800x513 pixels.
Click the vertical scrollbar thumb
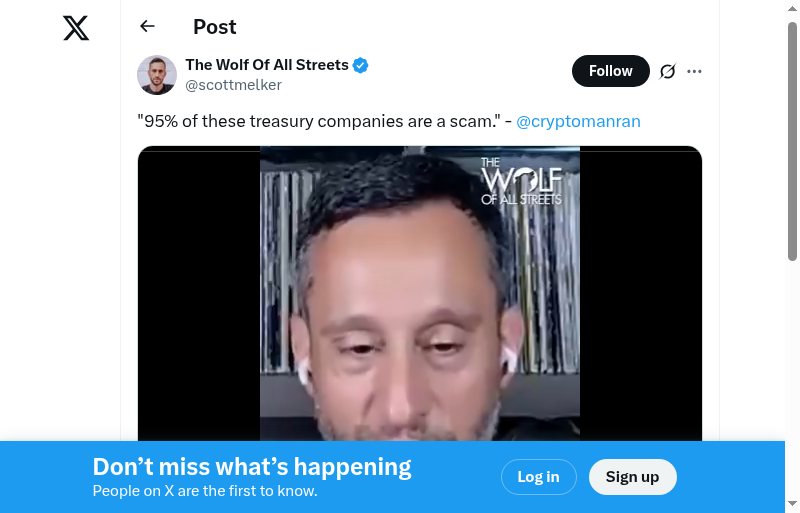click(x=792, y=140)
